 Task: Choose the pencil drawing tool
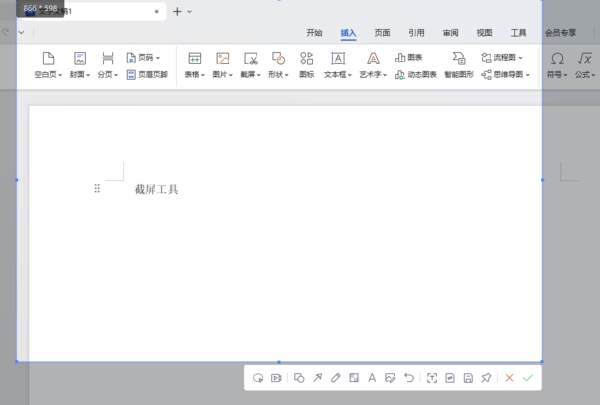click(336, 378)
